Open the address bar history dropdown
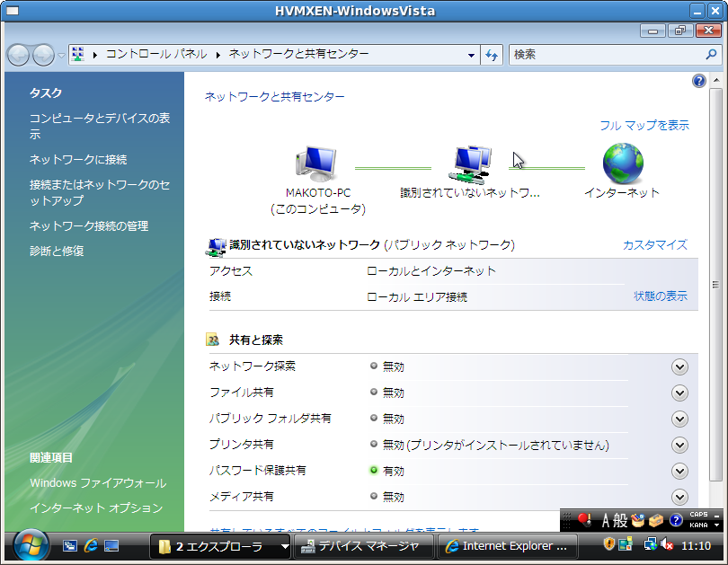Screen dimensions: 728x565 [472, 55]
